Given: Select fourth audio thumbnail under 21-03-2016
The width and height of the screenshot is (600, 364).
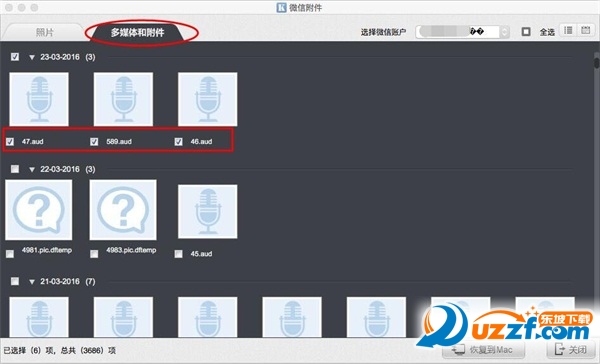Looking at the screenshot, I should click(292, 317).
